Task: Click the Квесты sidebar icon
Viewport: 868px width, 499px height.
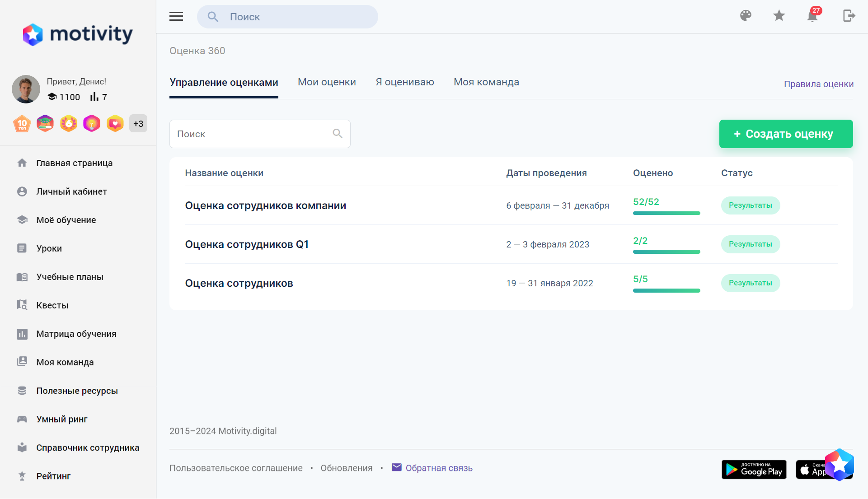Action: pyautogui.click(x=22, y=305)
